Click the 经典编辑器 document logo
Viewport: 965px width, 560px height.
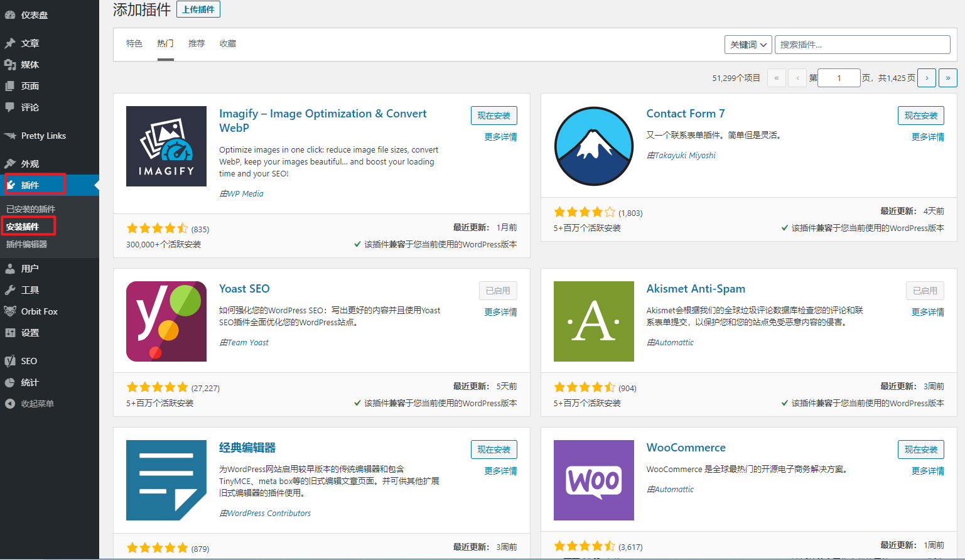click(x=166, y=480)
